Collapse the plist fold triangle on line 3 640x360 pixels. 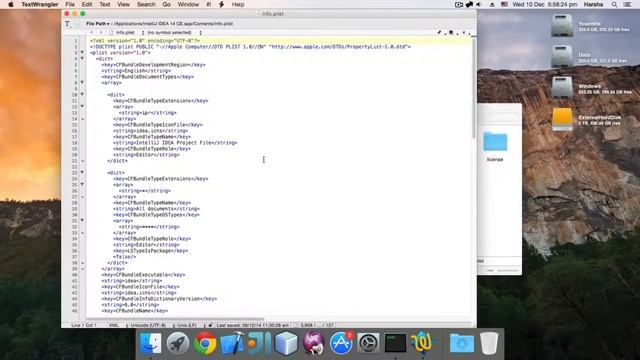(82, 53)
